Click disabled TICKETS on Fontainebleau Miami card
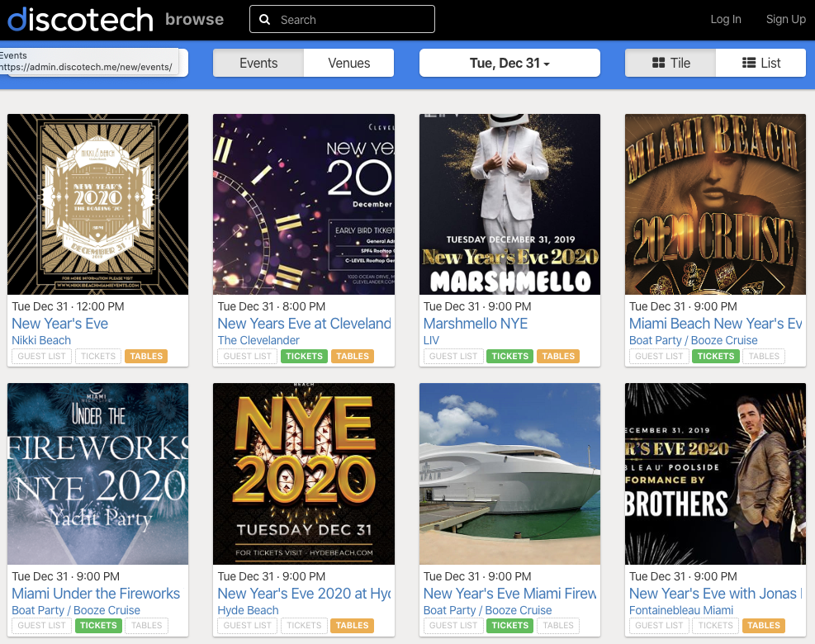815x644 pixels. point(716,625)
